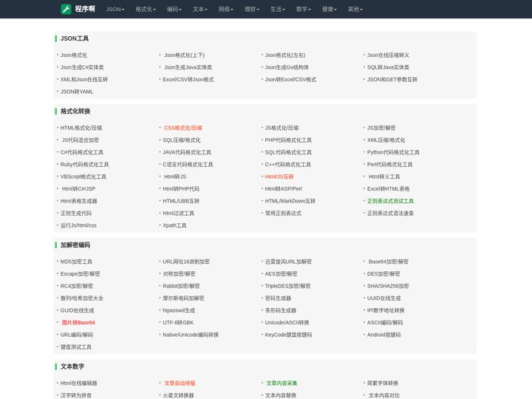Open the green 正则表达式测试工具 link

(390, 201)
